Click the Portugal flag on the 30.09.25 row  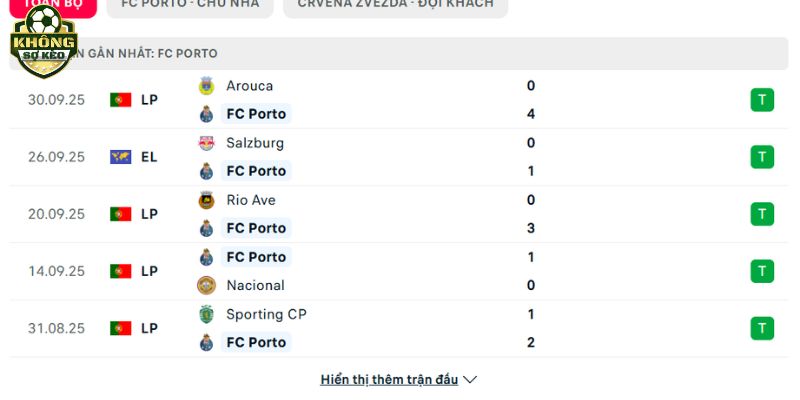[x=121, y=100]
